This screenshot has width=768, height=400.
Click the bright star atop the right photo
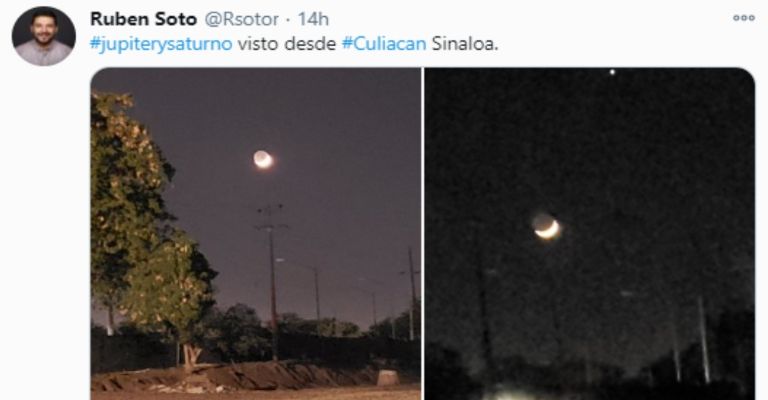click(612, 72)
